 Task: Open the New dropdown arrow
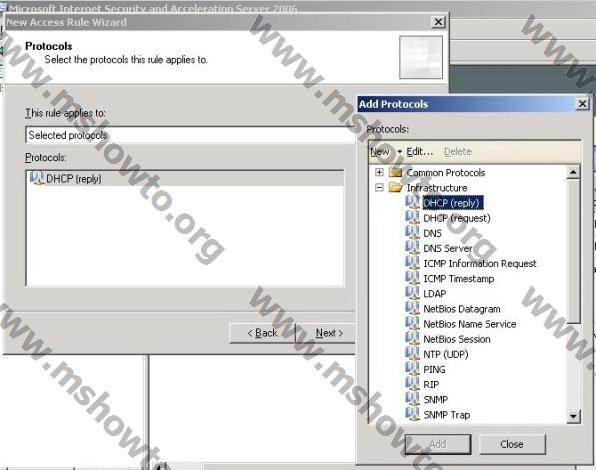point(399,152)
